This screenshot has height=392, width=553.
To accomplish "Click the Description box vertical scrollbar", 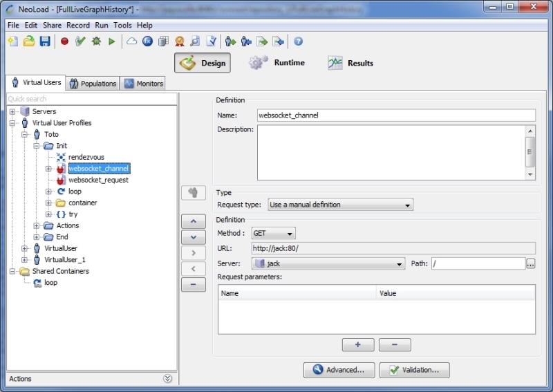I will coord(530,152).
